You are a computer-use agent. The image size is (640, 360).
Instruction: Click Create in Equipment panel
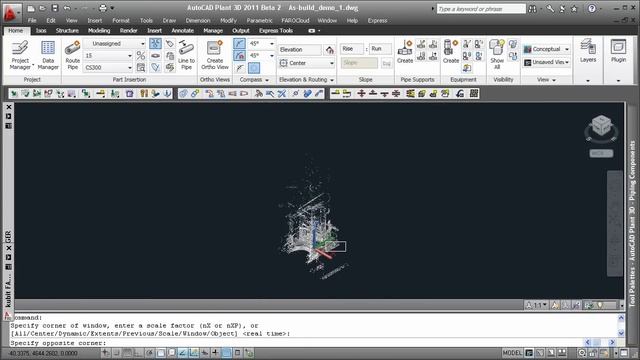pyautogui.click(x=451, y=51)
